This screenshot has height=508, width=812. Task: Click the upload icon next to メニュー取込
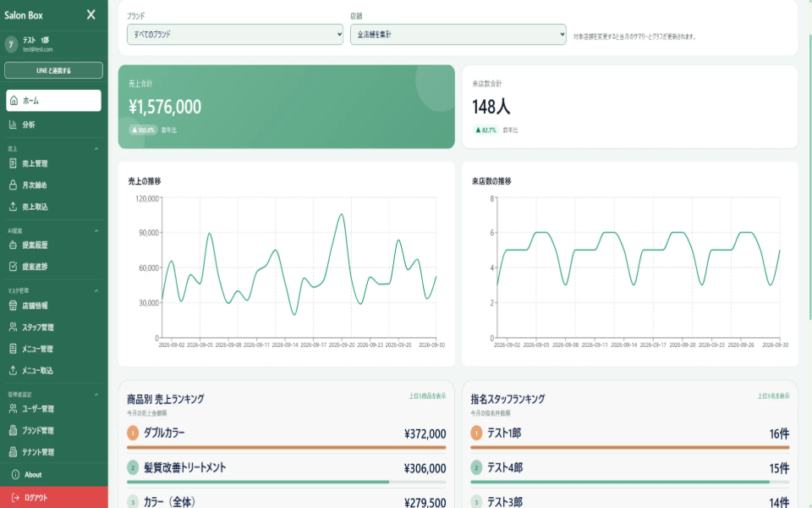coord(13,370)
